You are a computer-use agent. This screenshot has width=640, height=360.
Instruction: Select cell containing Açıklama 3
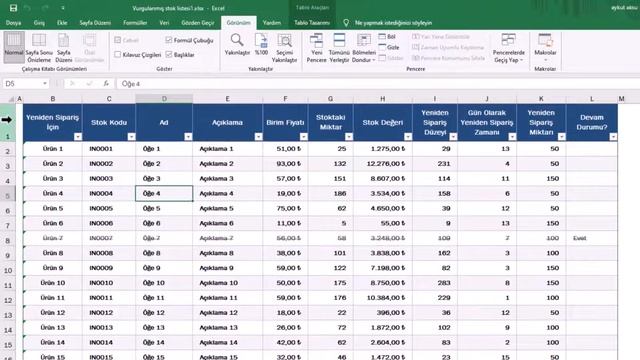(x=227, y=178)
